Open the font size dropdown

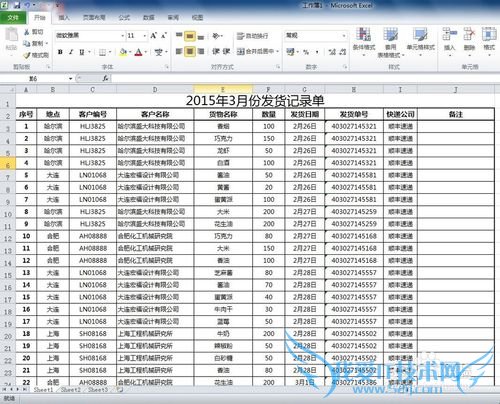[x=145, y=35]
